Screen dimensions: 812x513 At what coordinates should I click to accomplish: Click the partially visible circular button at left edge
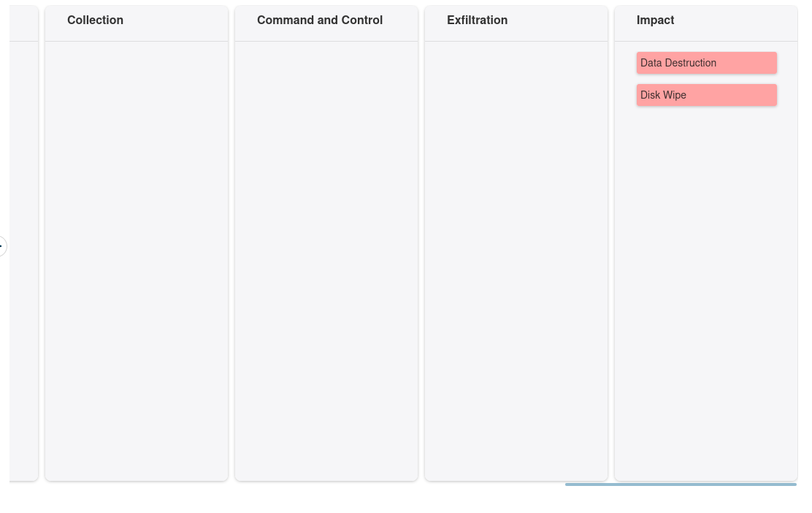(x=2, y=246)
